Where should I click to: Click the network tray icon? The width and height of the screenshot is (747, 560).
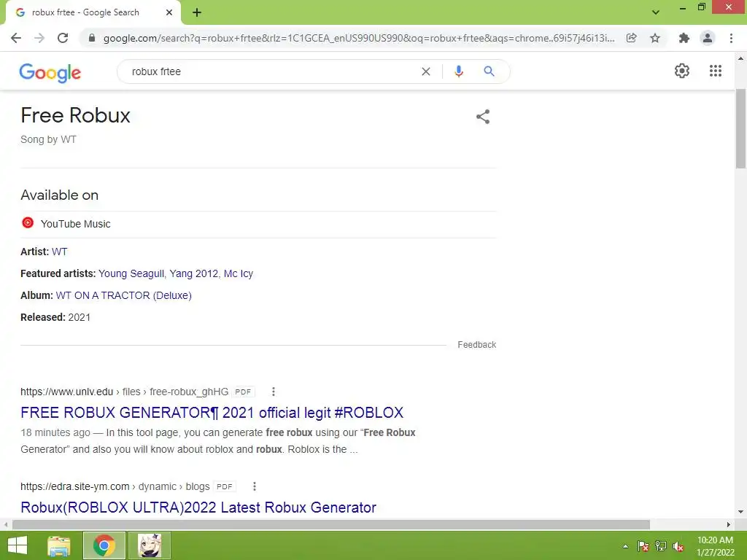point(661,546)
